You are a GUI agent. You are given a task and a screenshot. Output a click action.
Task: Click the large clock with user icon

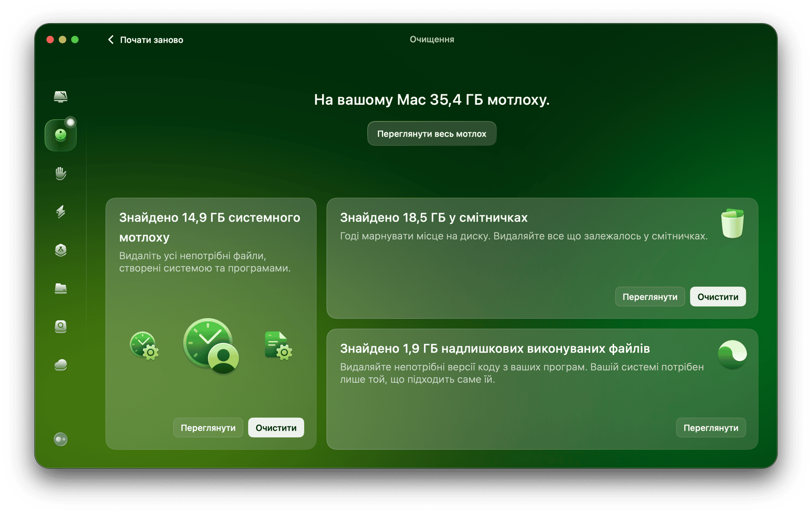tap(210, 346)
